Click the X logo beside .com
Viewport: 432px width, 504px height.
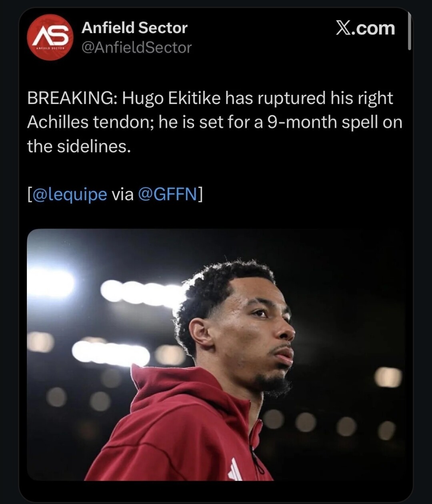tap(343, 28)
